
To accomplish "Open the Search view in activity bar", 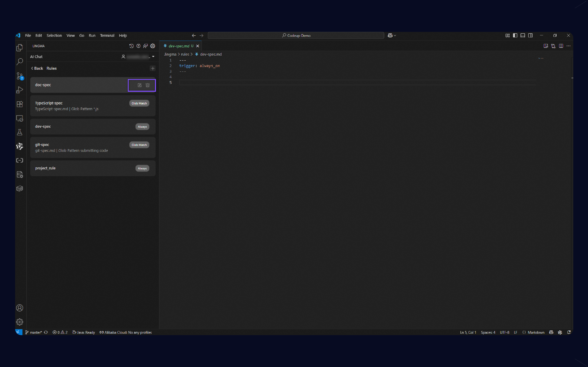I will pos(20,62).
